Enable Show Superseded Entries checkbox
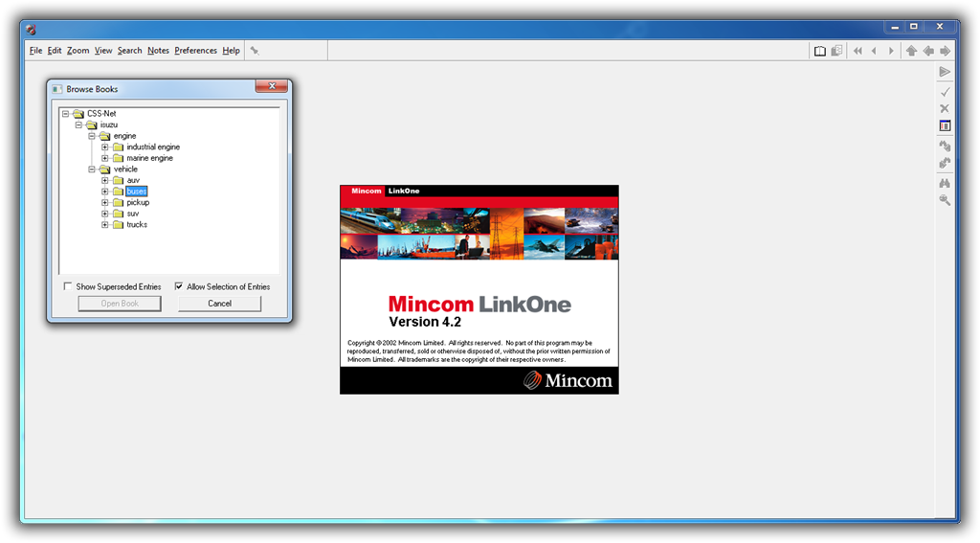980x543 pixels. click(x=68, y=286)
